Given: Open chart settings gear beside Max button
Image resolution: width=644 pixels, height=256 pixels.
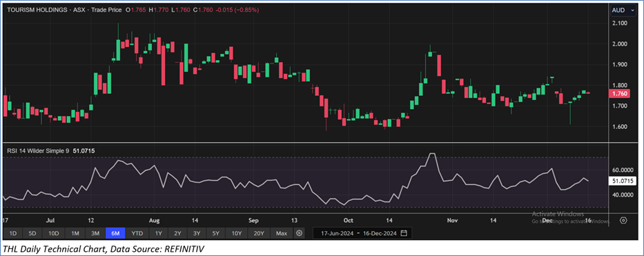Looking at the screenshot, I should 299,233.
